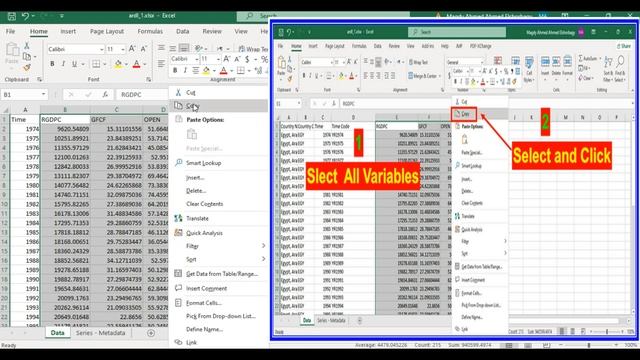The width and height of the screenshot is (640, 360).
Task: Choose Copy from the main window context menu
Action: pyautogui.click(x=219, y=106)
